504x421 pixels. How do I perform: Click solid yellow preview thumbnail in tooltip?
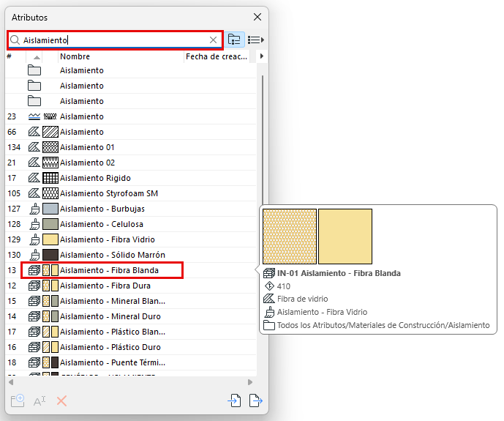[345, 236]
